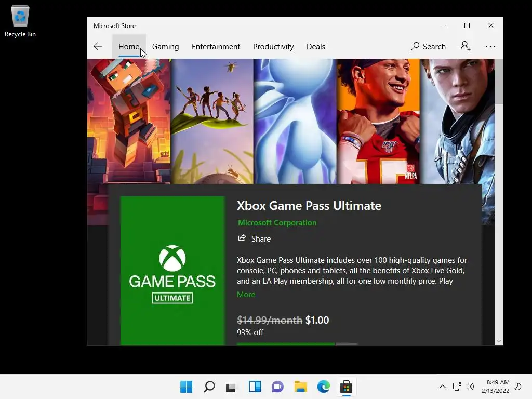
Task: Go to the Deals tab
Action: pos(316,46)
